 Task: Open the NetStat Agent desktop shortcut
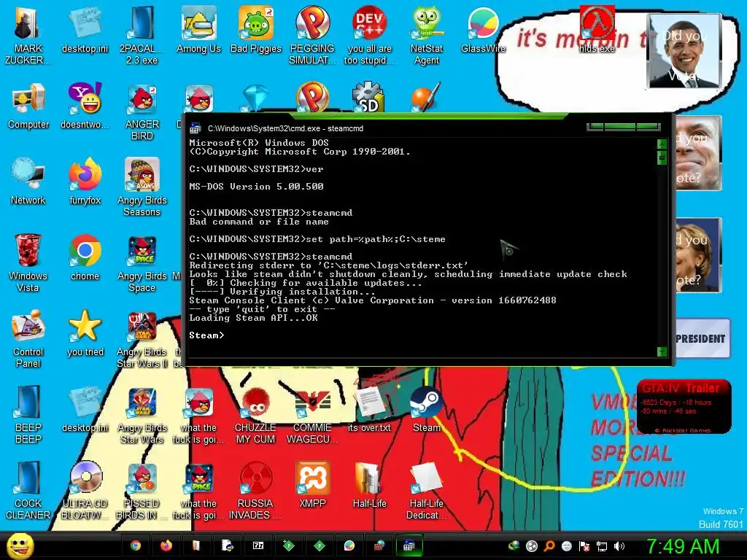pos(426,35)
